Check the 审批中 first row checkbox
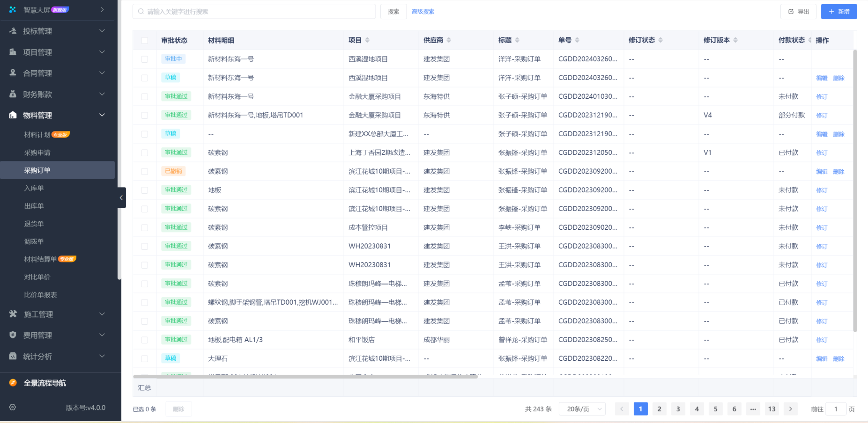 coord(145,58)
